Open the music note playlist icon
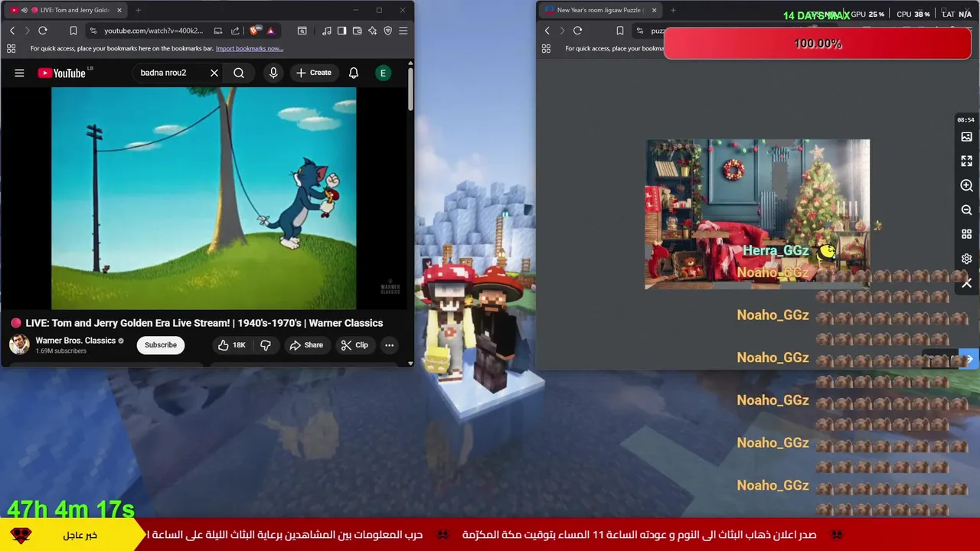 click(x=327, y=31)
